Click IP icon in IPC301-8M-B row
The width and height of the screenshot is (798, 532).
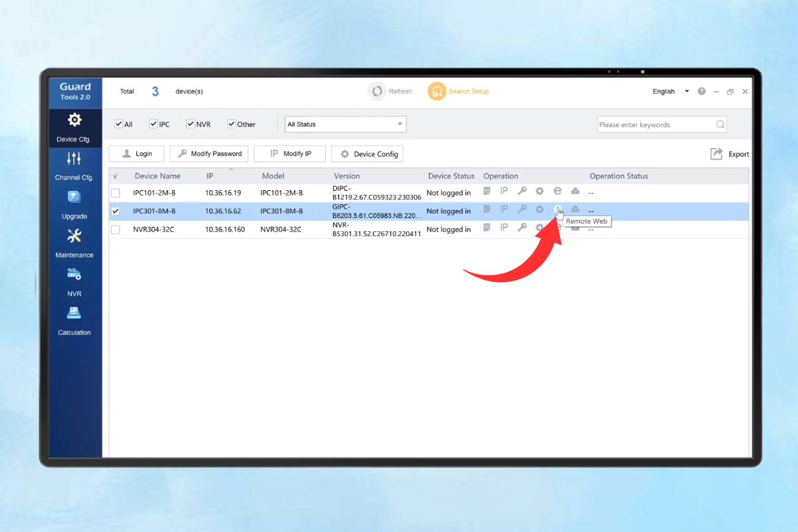click(x=504, y=209)
